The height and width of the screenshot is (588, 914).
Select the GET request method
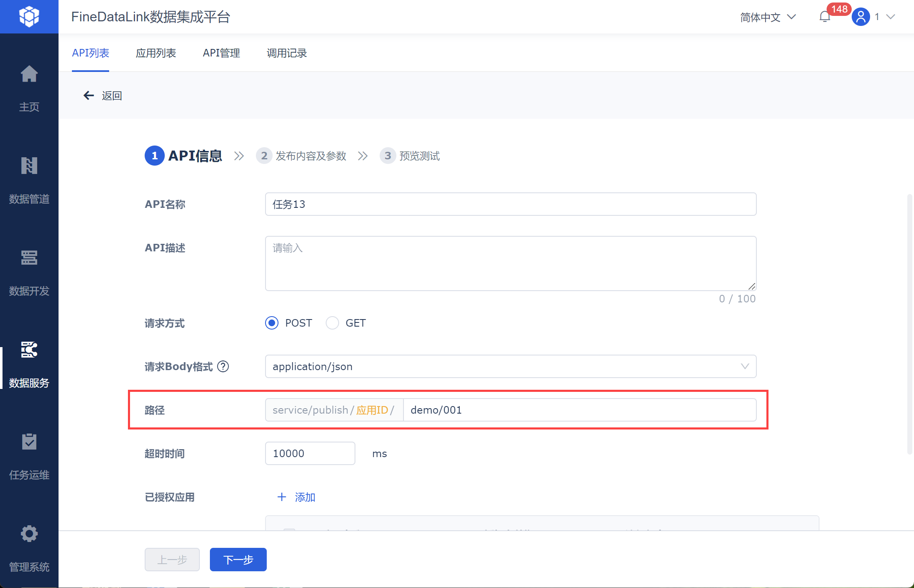332,323
